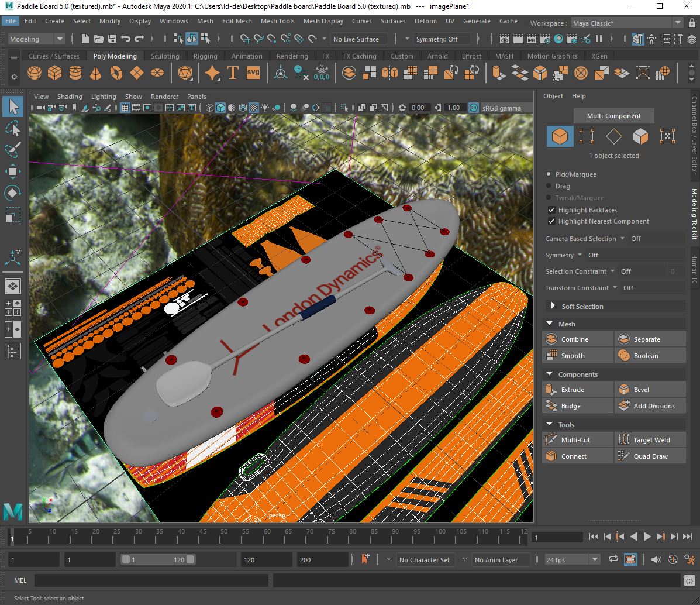
Task: Create a polygon cylinder from shelf
Action: (x=75, y=73)
